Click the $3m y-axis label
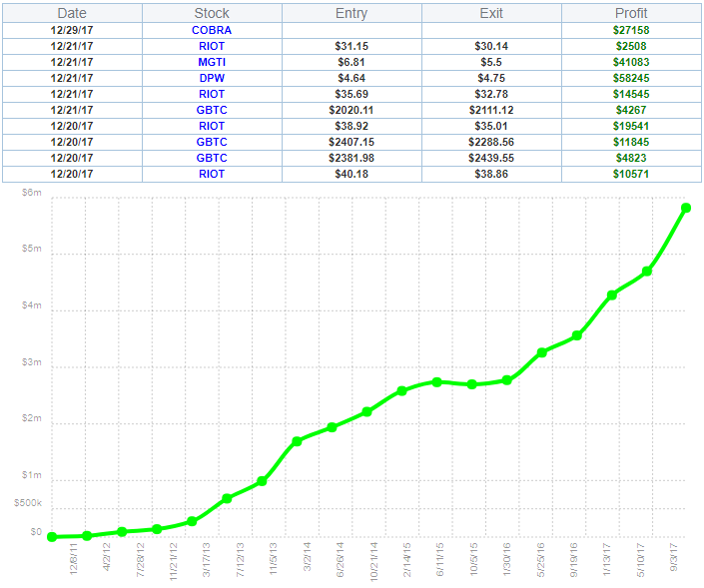The width and height of the screenshot is (704, 588). pos(31,361)
